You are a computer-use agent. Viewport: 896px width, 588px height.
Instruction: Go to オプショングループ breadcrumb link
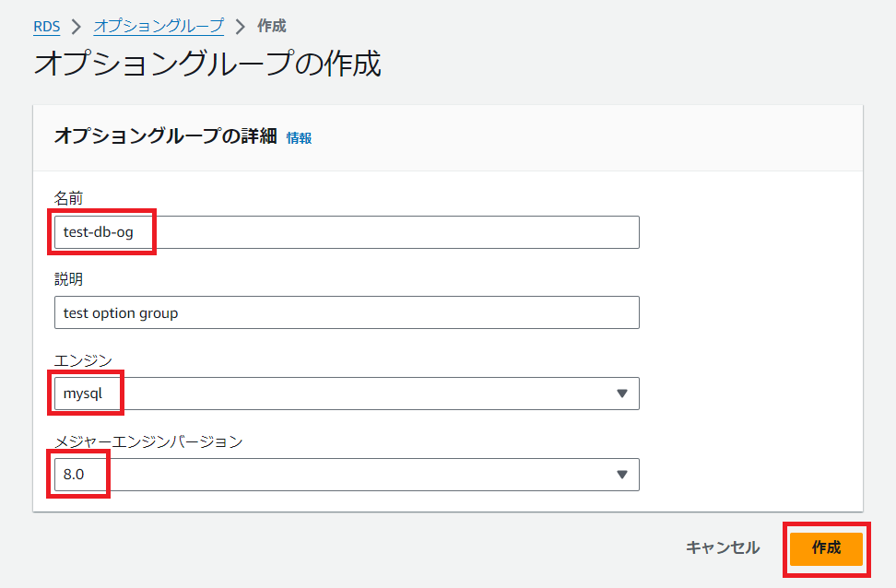click(158, 26)
